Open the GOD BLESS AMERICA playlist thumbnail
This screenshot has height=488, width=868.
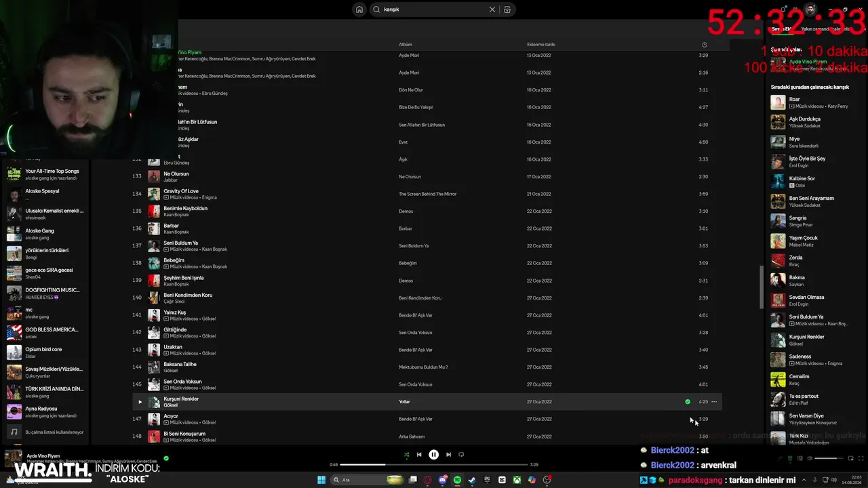pos(14,333)
